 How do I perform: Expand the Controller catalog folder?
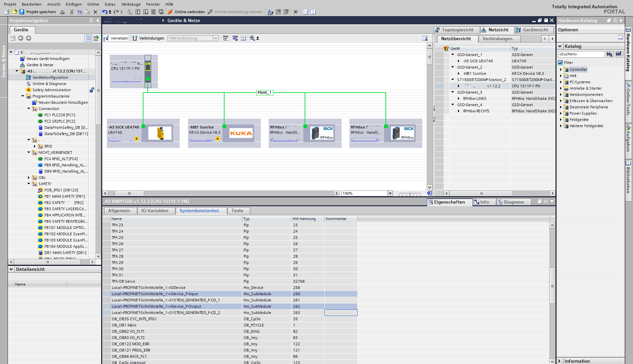click(x=561, y=70)
